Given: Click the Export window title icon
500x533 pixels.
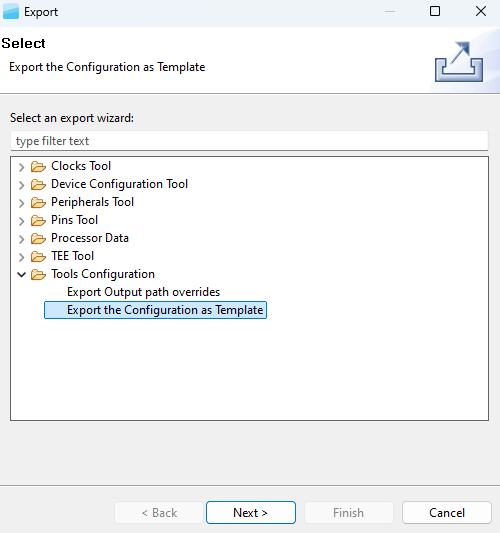Looking at the screenshot, I should (11, 12).
